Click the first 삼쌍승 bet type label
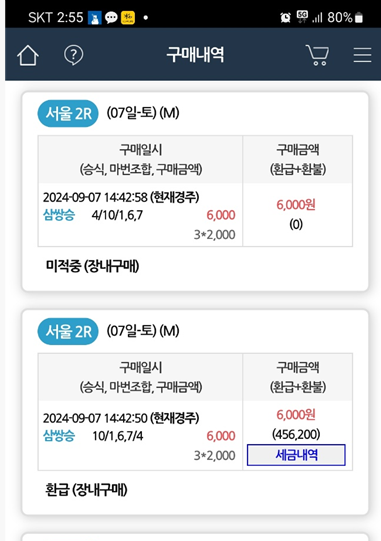Viewport: 381px width, 541px height. point(59,215)
